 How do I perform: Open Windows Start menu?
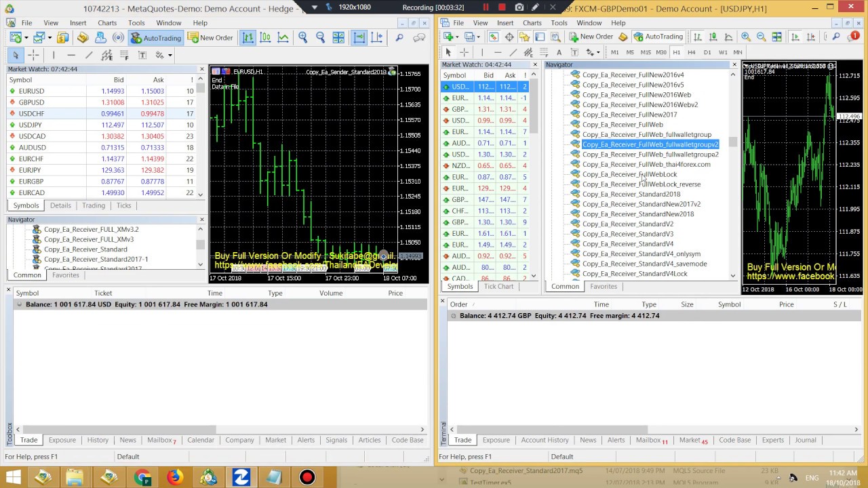[14, 478]
